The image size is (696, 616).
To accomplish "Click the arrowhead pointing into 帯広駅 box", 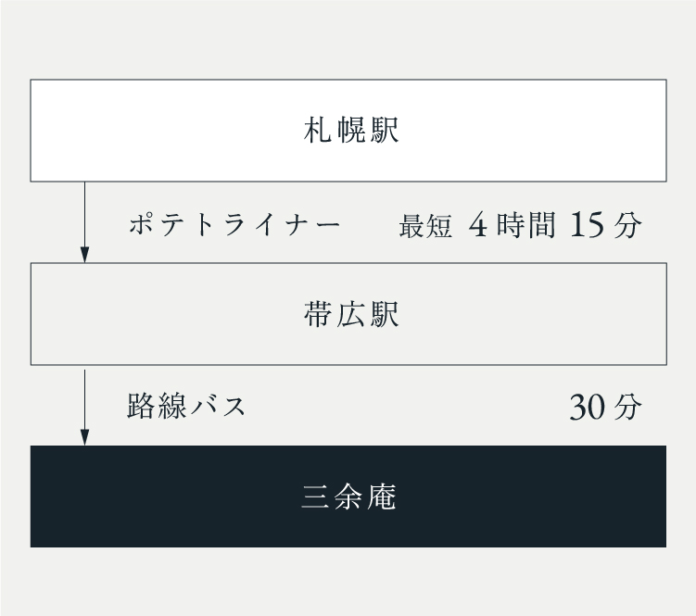I will tap(84, 255).
